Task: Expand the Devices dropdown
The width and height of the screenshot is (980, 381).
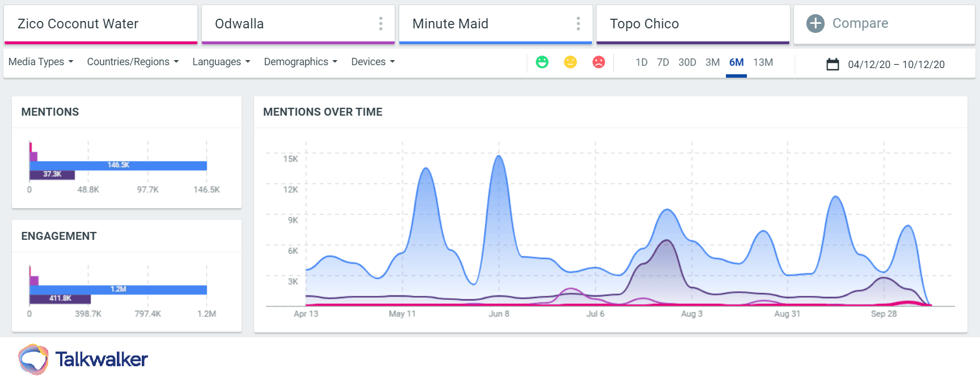Action: [x=373, y=62]
